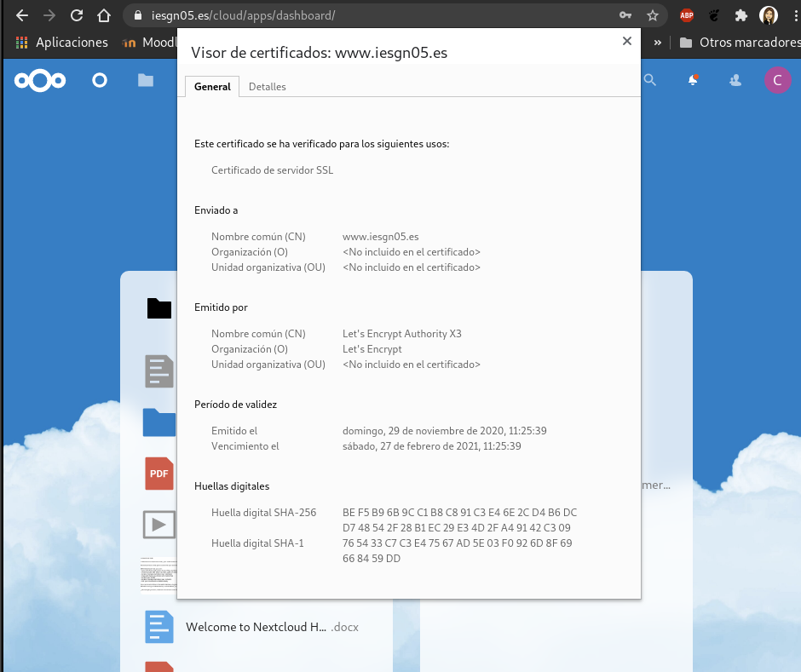Select the General tab

coord(212,87)
